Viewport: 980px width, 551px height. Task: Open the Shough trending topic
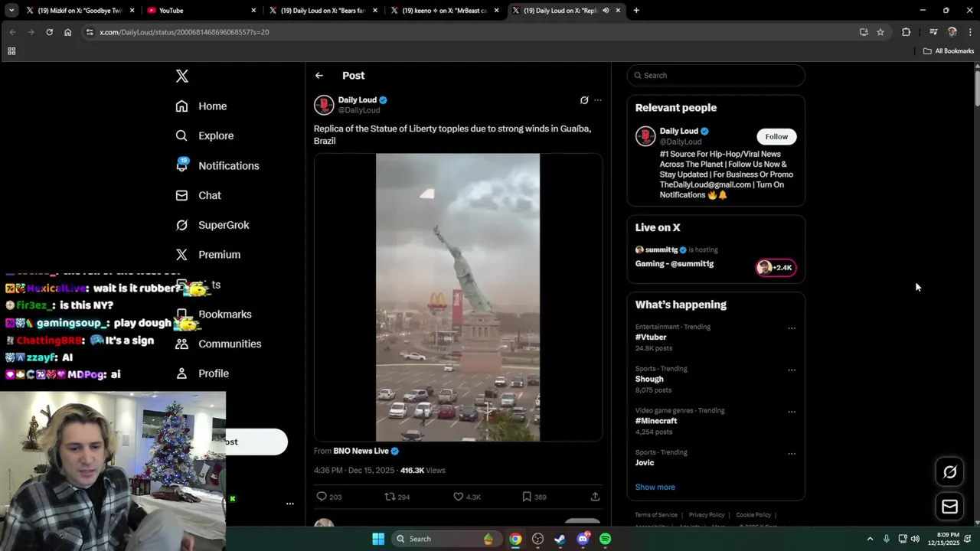click(649, 379)
